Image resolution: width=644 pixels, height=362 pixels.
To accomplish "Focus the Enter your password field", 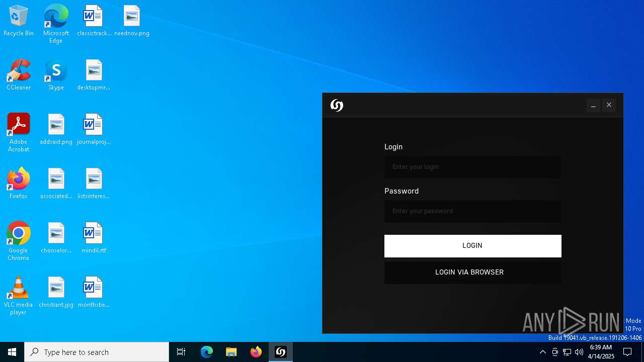I will click(x=472, y=211).
